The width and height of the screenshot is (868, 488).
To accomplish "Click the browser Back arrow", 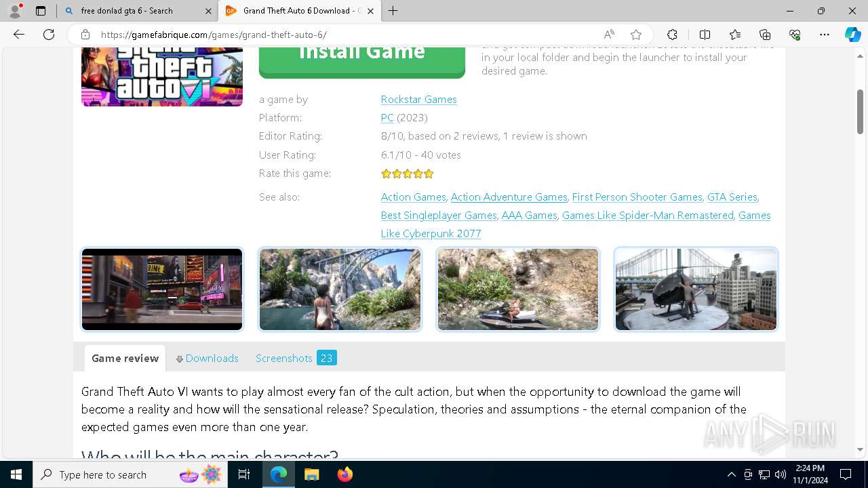I will tap(19, 35).
